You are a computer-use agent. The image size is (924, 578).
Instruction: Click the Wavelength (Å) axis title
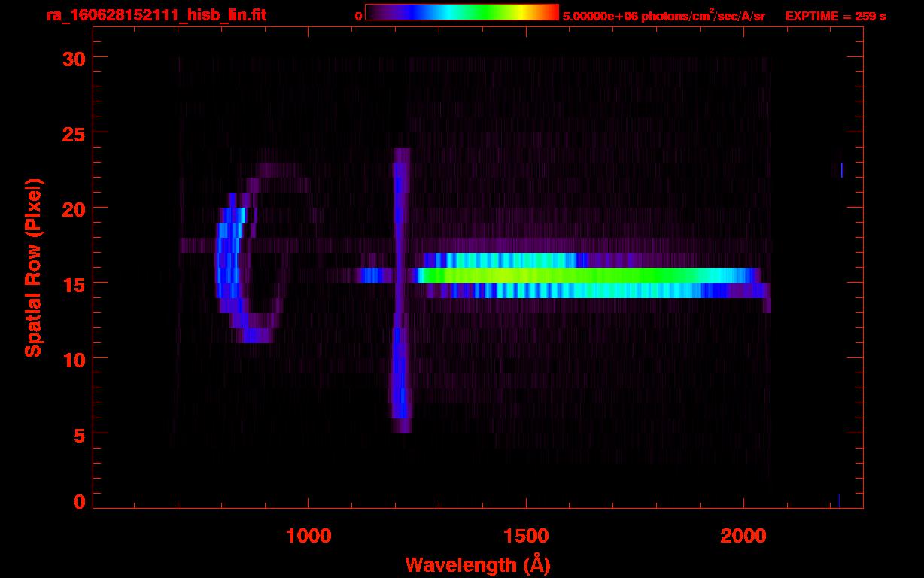[x=476, y=564]
